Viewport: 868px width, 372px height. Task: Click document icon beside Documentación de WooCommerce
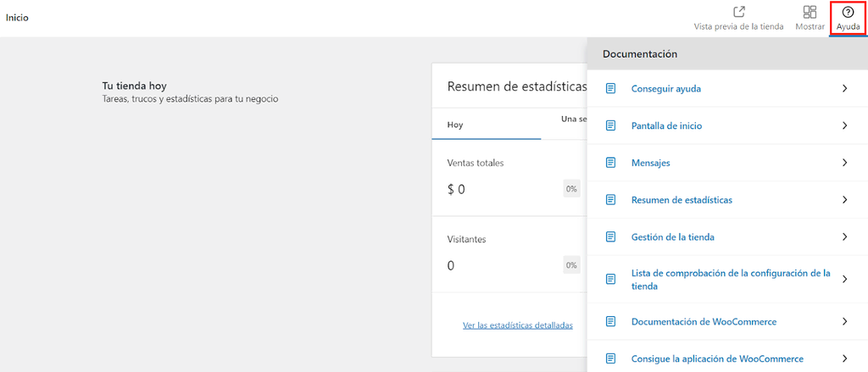click(x=610, y=321)
